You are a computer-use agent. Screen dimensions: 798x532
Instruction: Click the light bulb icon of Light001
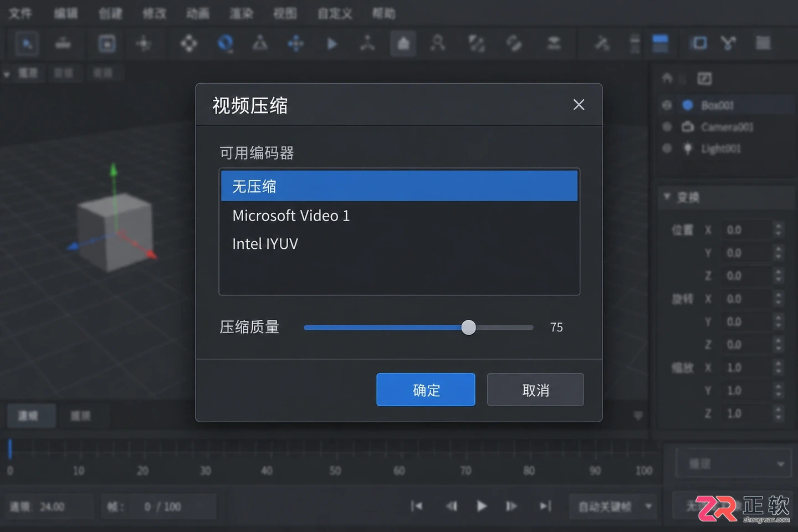[688, 149]
